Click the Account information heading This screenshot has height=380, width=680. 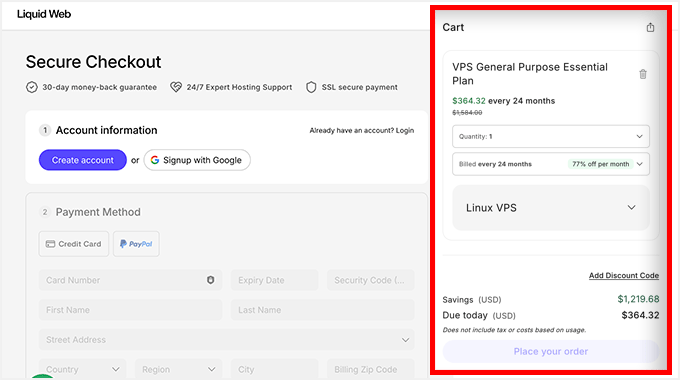pos(106,130)
